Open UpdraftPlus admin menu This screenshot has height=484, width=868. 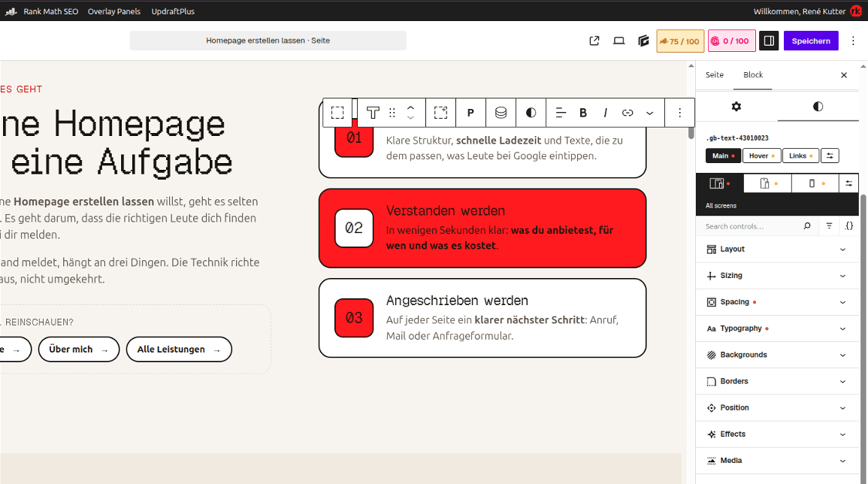pyautogui.click(x=173, y=11)
